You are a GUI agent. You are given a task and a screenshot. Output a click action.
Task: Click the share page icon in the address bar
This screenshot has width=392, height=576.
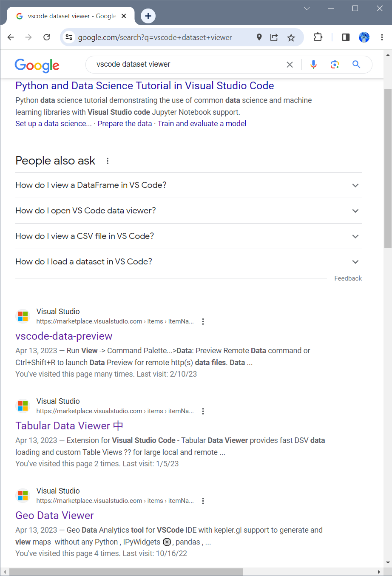274,38
